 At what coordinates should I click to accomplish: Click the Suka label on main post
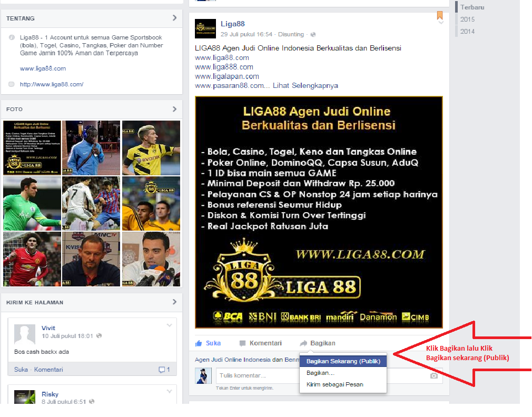coord(213,343)
